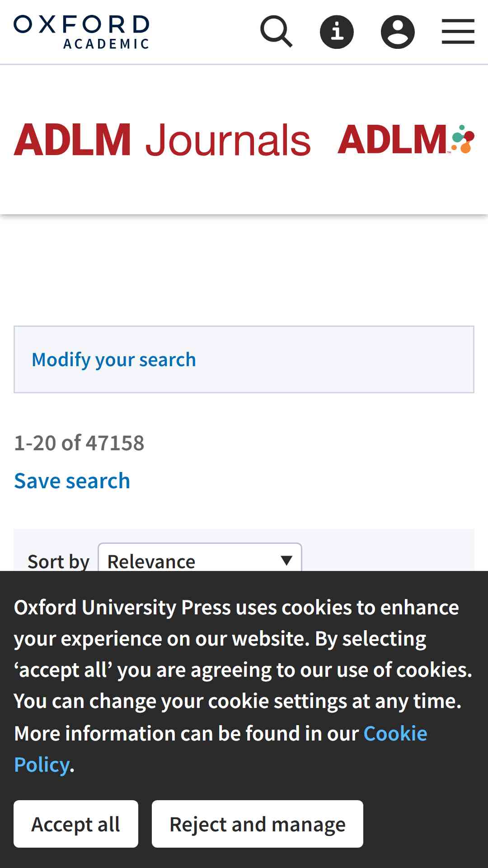Open the hamburger navigation menu

coord(458,32)
